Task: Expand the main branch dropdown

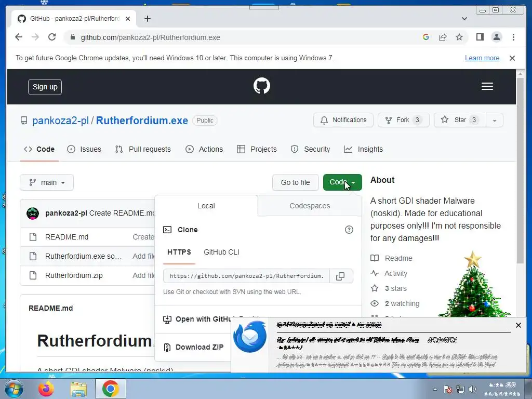Action: 47,182
